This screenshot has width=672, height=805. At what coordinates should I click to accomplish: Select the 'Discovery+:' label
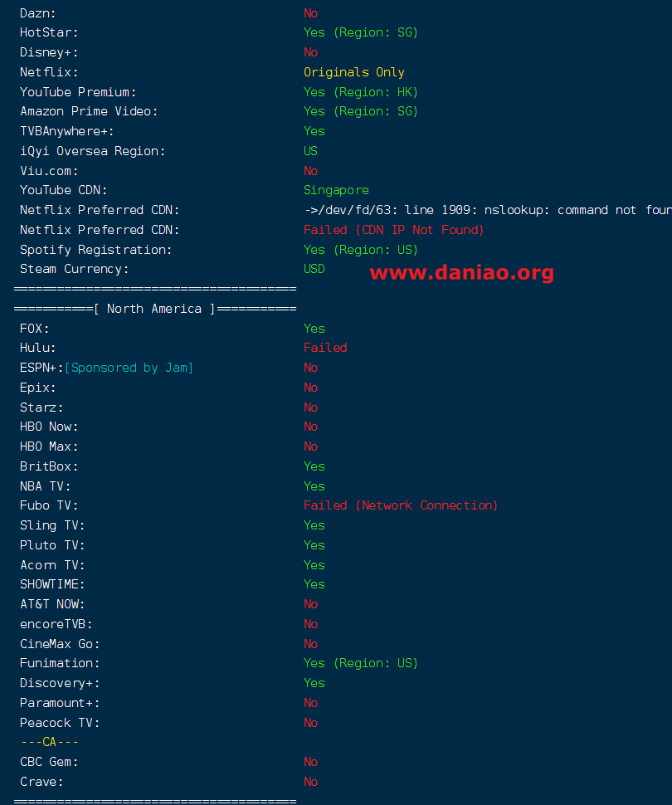click(60, 683)
